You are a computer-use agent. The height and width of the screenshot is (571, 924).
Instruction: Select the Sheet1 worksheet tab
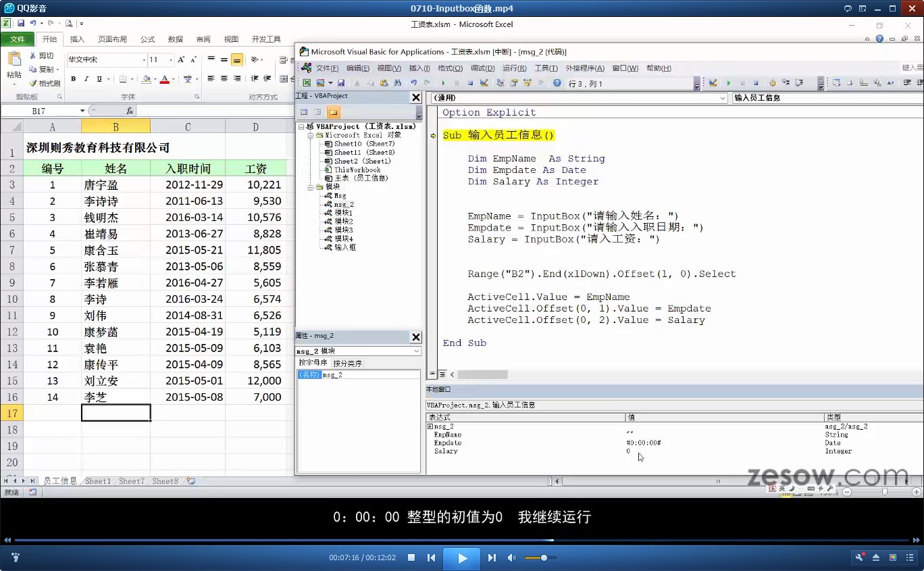click(97, 481)
